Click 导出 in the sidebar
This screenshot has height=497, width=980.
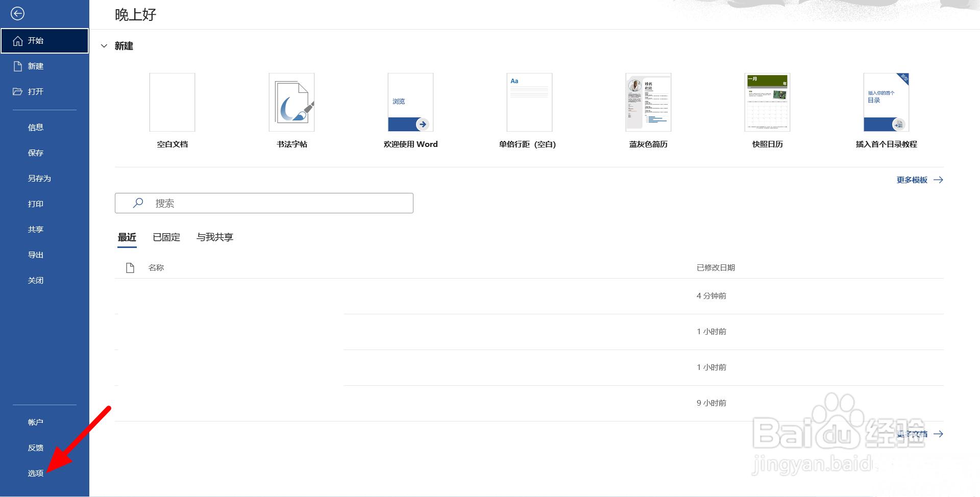35,254
